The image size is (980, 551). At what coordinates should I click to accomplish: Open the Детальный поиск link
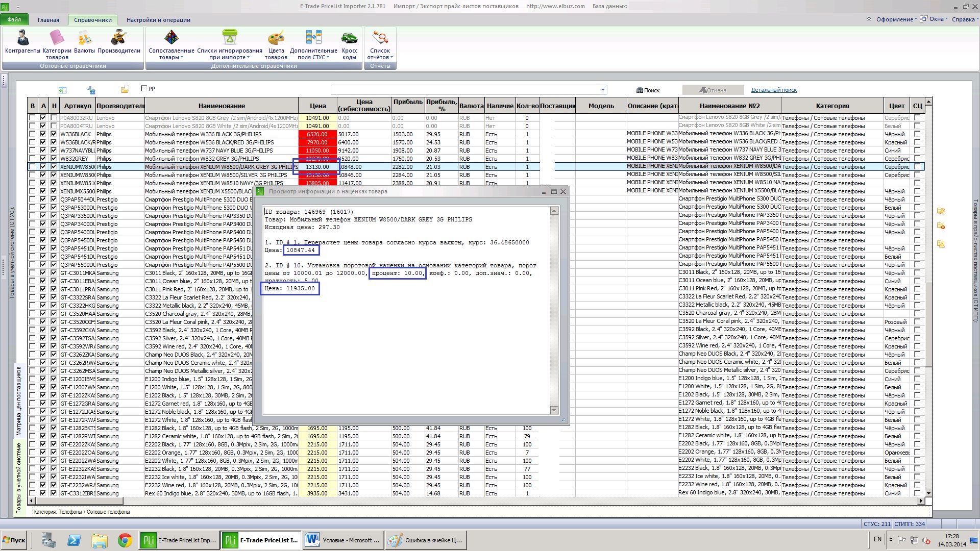click(x=774, y=90)
